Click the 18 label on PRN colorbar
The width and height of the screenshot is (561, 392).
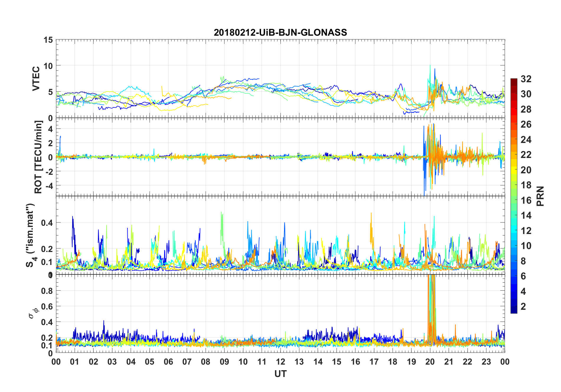point(526,185)
